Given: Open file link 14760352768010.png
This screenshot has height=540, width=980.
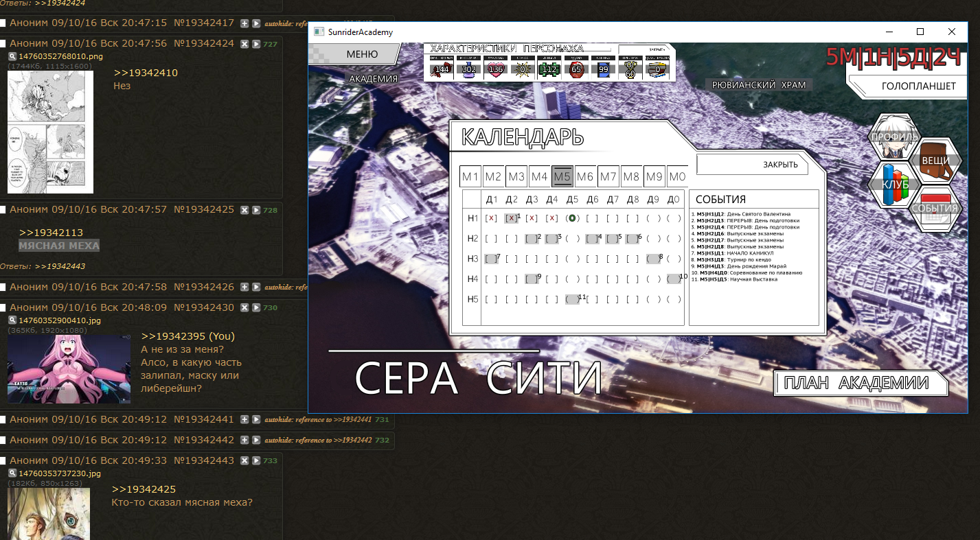Looking at the screenshot, I should pyautogui.click(x=60, y=56).
